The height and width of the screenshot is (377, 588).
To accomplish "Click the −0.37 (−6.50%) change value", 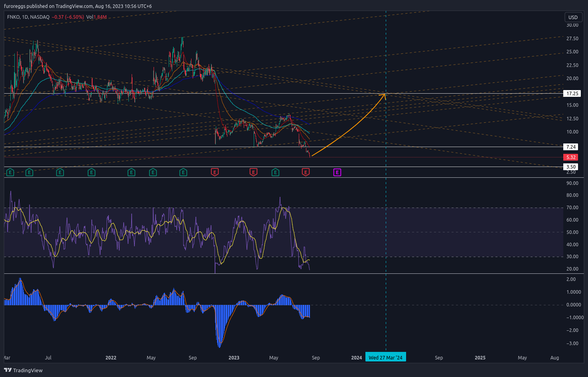I will point(68,17).
